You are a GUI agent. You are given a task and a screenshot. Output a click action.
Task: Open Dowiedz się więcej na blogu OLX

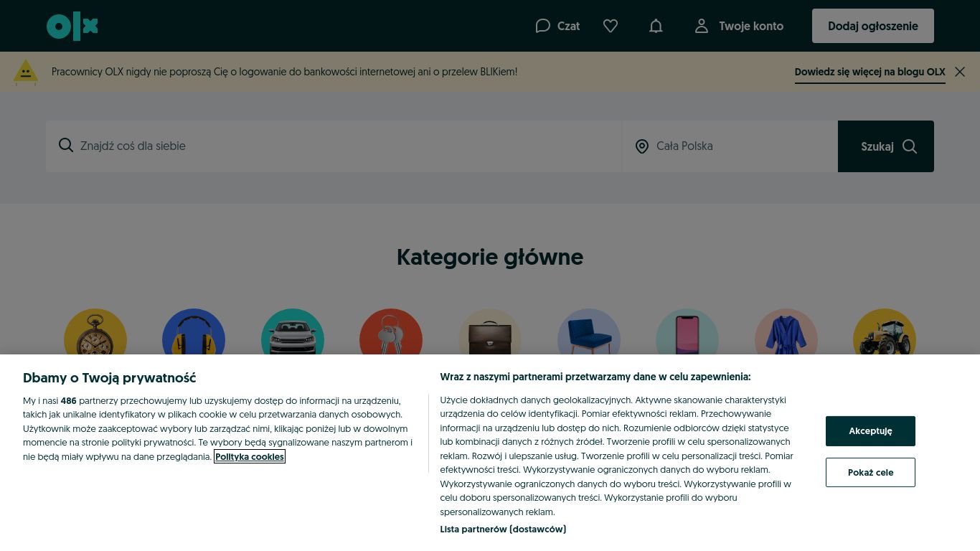[x=870, y=72]
